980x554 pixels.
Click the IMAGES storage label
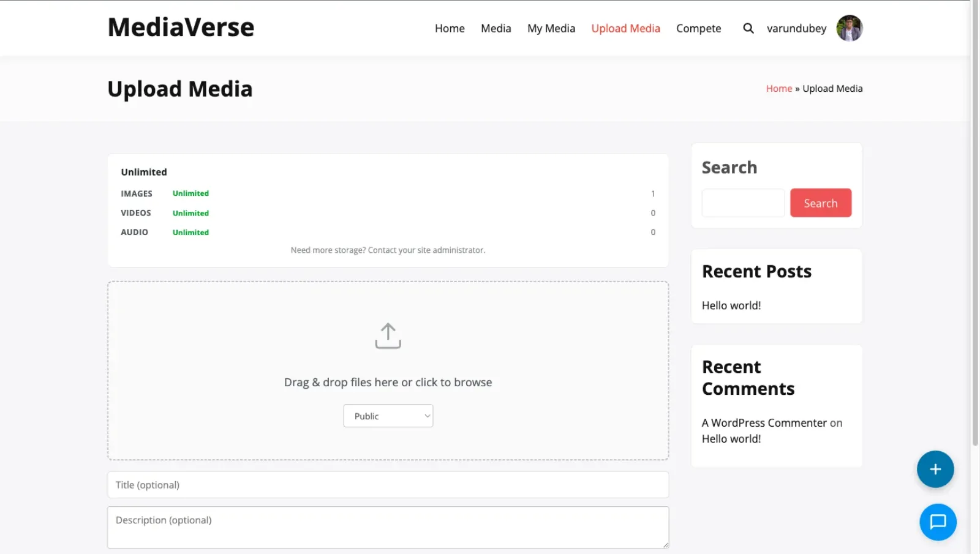(x=137, y=193)
